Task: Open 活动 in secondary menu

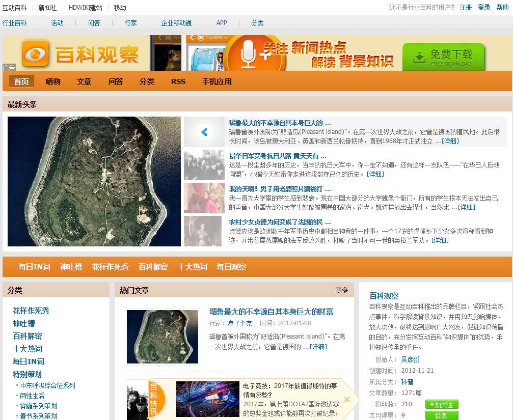Action: (x=57, y=23)
